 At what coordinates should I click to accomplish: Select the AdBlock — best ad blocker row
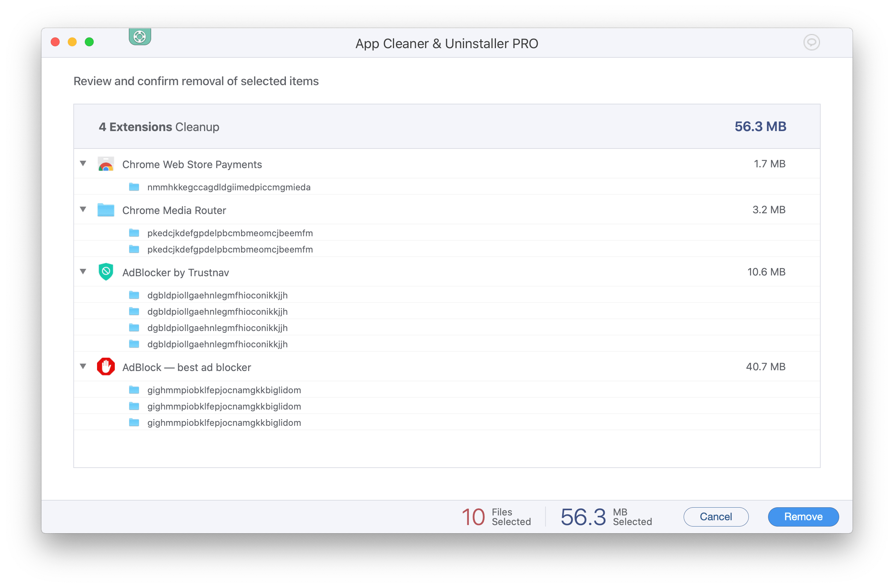(x=187, y=367)
